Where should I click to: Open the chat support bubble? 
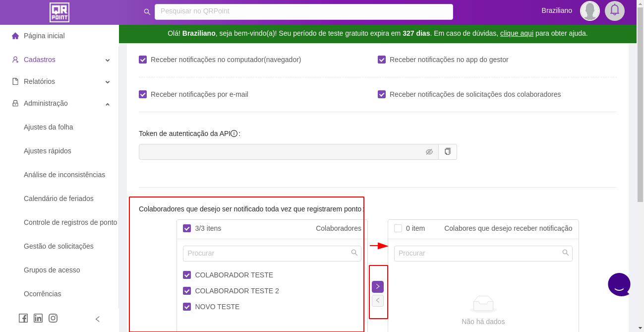(x=619, y=285)
